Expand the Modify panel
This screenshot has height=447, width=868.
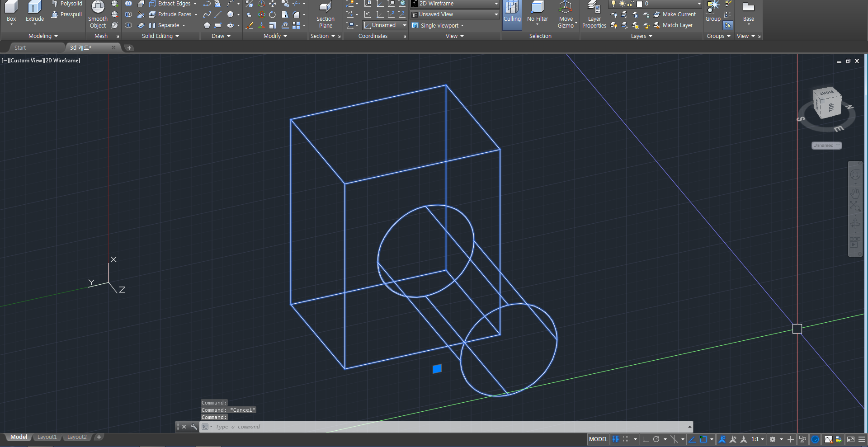point(275,36)
